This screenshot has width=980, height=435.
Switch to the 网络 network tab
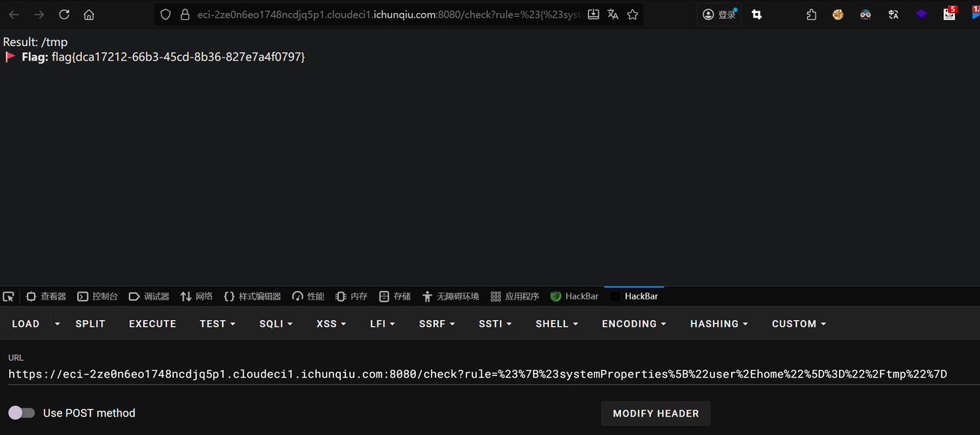pos(197,296)
